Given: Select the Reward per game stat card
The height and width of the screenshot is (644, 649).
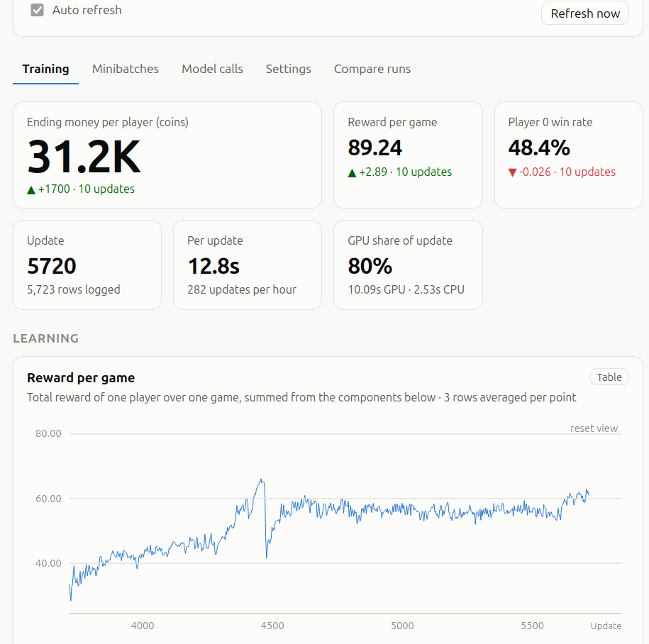Looking at the screenshot, I should pyautogui.click(x=408, y=155).
